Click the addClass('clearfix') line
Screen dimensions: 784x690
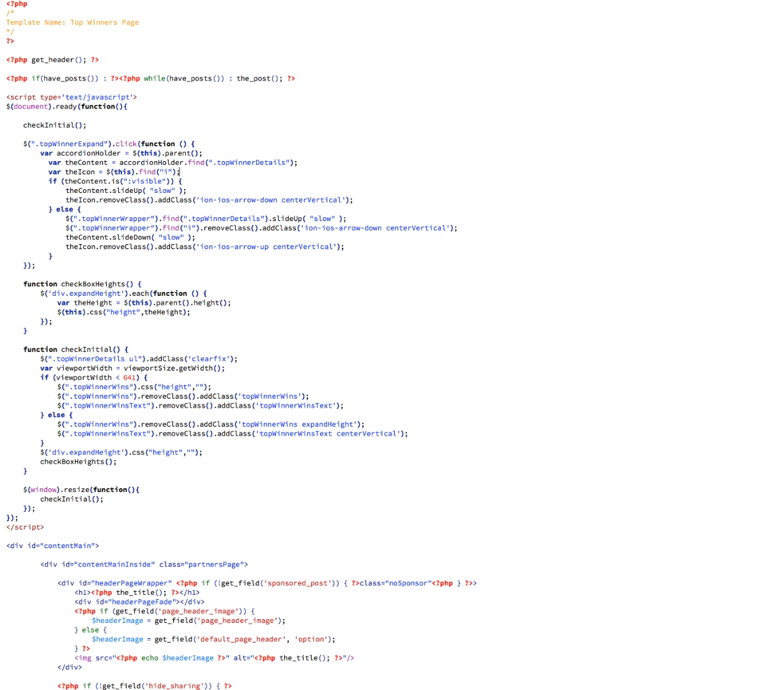point(139,359)
